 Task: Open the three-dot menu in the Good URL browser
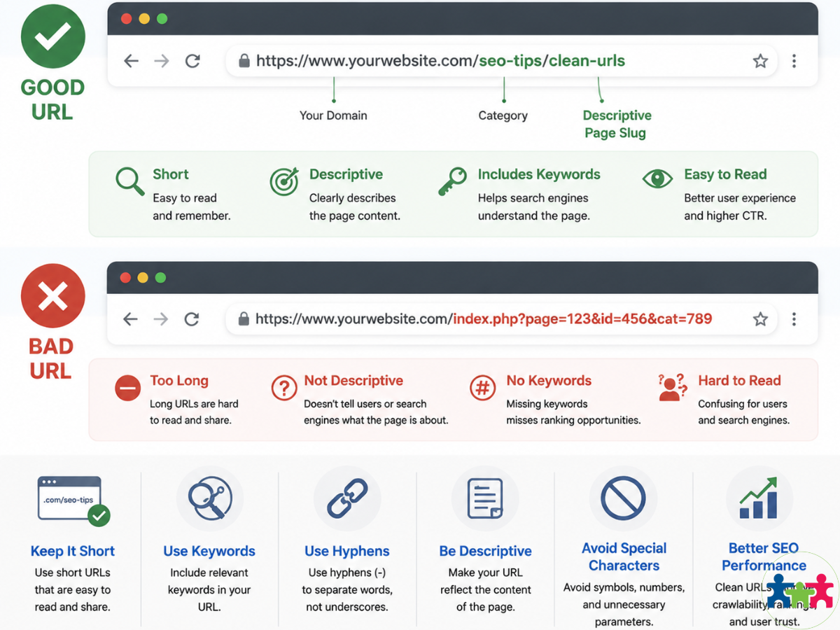pos(794,61)
